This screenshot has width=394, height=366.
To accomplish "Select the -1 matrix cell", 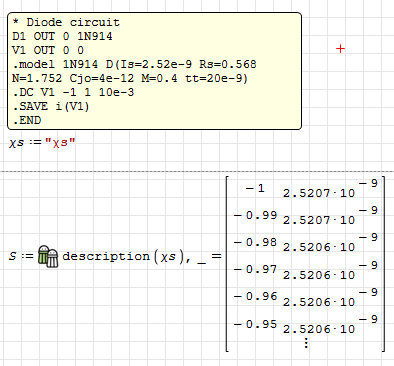I will [255, 189].
